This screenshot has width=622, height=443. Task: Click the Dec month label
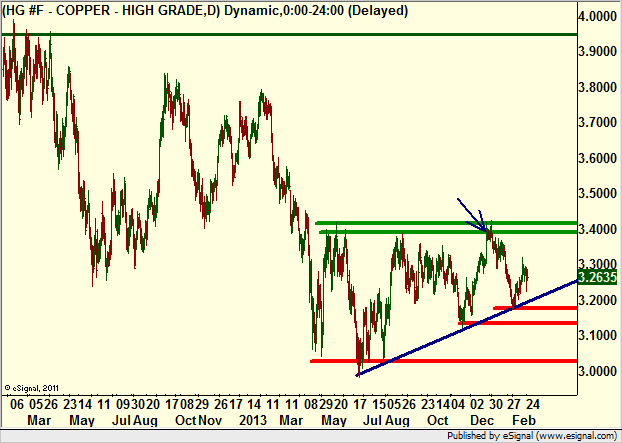482,420
